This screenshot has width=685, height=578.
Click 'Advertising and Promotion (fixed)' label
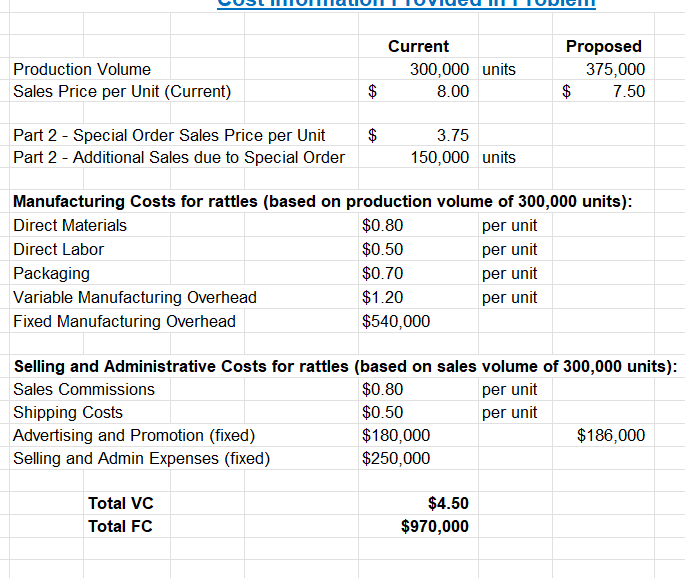(x=134, y=436)
